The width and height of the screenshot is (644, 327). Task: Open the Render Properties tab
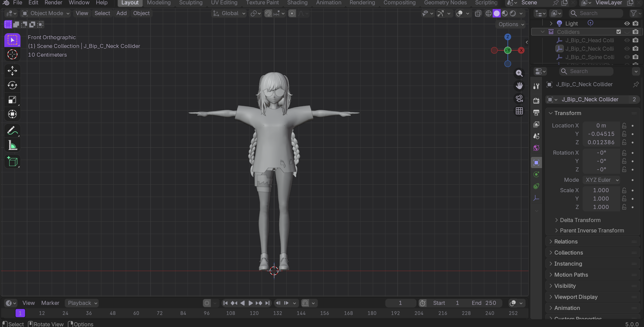[x=536, y=100]
